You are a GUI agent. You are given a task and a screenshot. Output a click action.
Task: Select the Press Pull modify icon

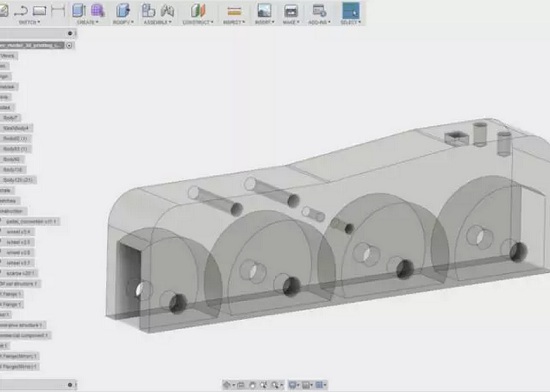pyautogui.click(x=123, y=10)
